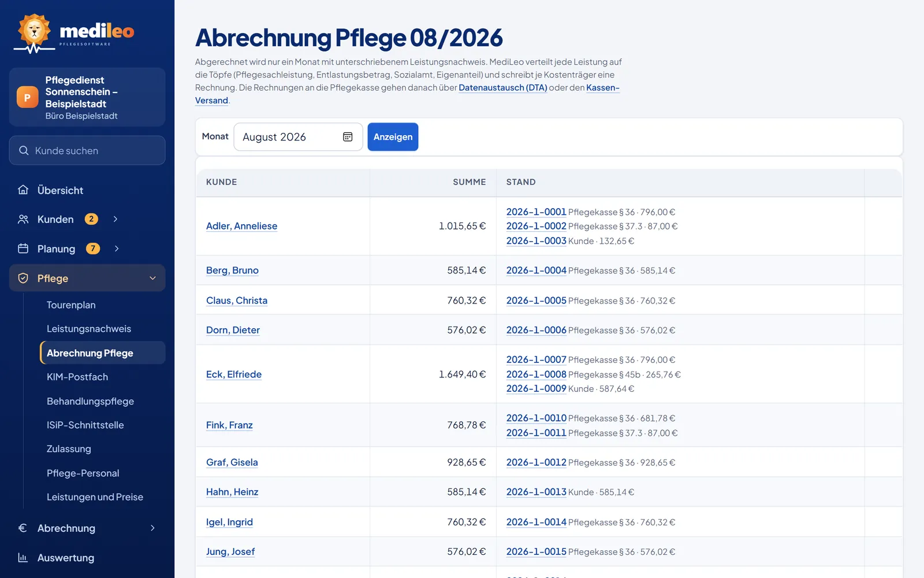Open invoice 2026-1-0008 for Eck

(x=536, y=374)
